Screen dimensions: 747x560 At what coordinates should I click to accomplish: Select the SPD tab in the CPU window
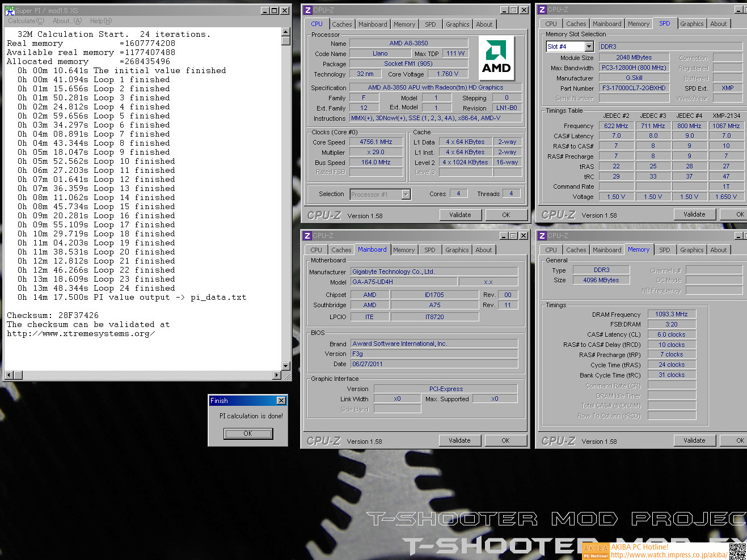coord(431,24)
